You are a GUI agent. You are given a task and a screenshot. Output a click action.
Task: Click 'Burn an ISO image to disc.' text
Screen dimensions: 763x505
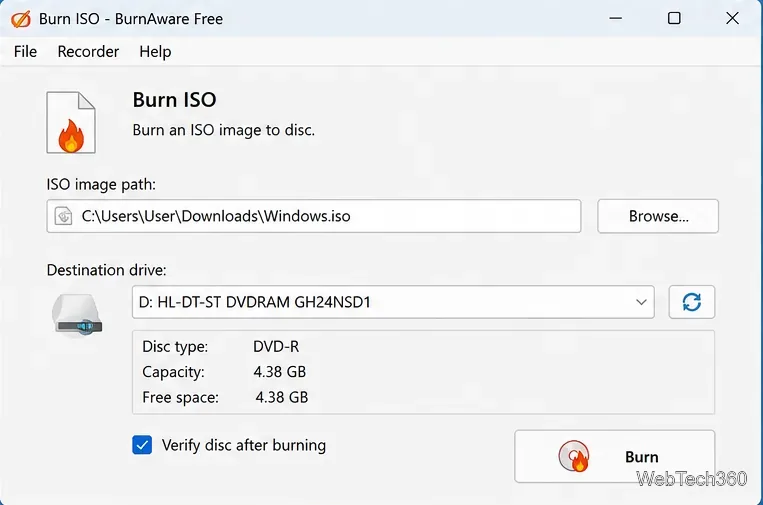[x=224, y=130]
